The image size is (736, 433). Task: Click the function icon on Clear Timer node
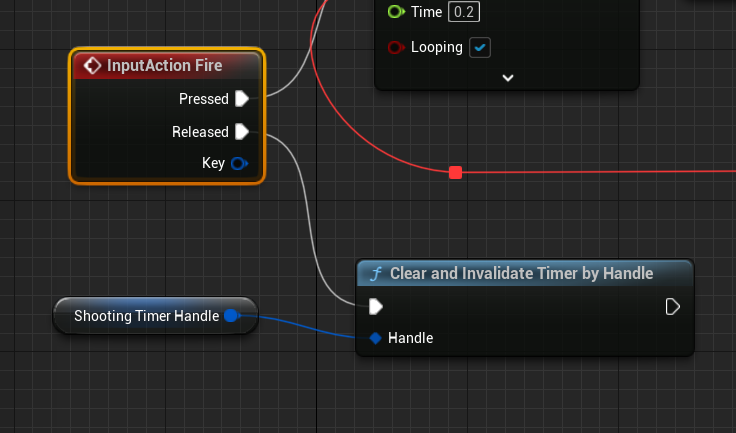376,273
